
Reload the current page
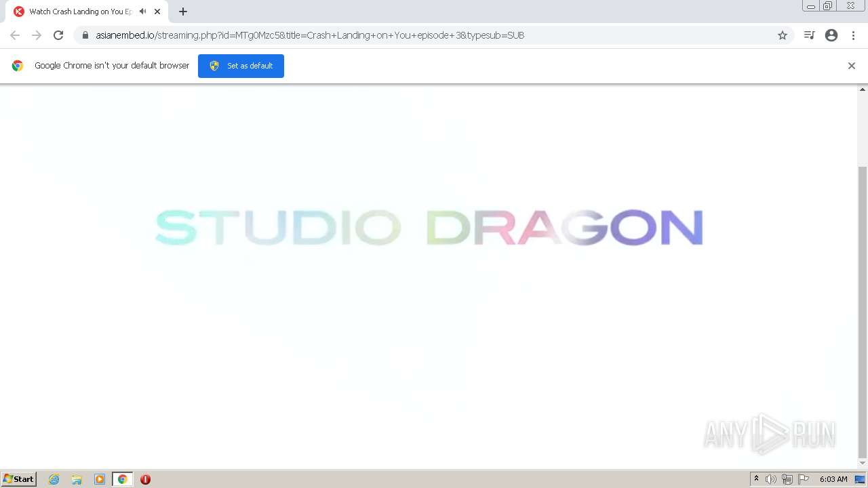click(x=58, y=35)
